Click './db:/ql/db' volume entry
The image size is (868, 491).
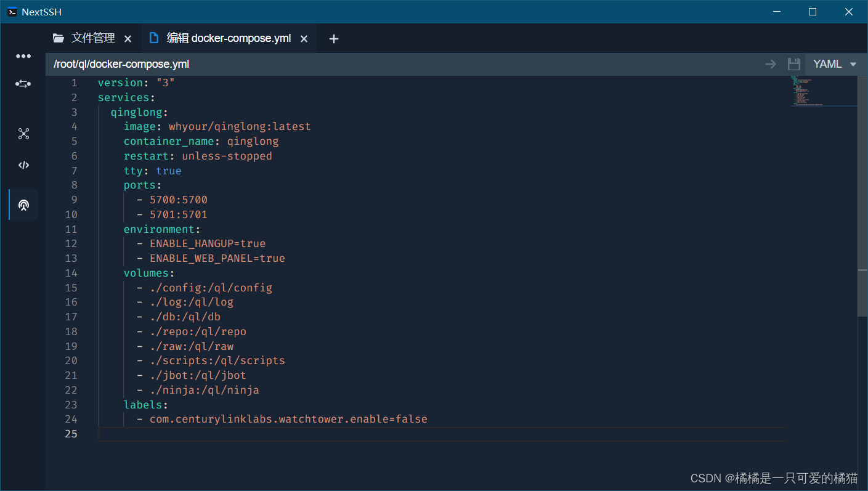click(x=185, y=317)
